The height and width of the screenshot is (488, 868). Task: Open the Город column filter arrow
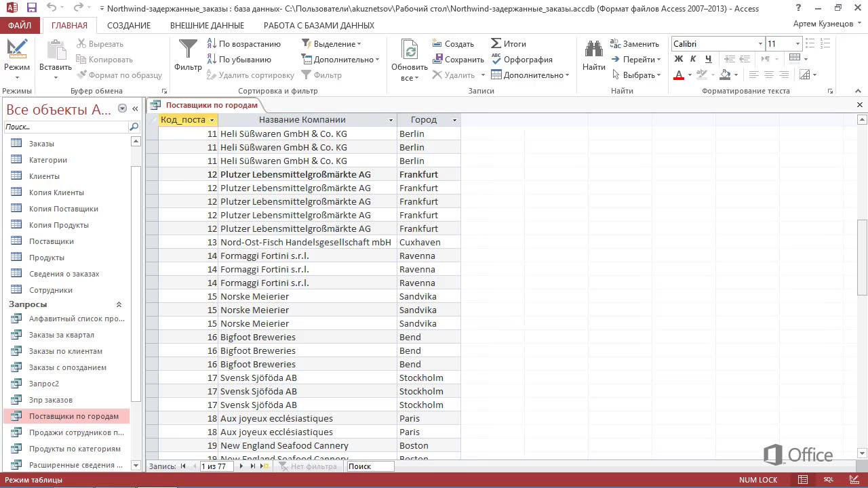455,120
